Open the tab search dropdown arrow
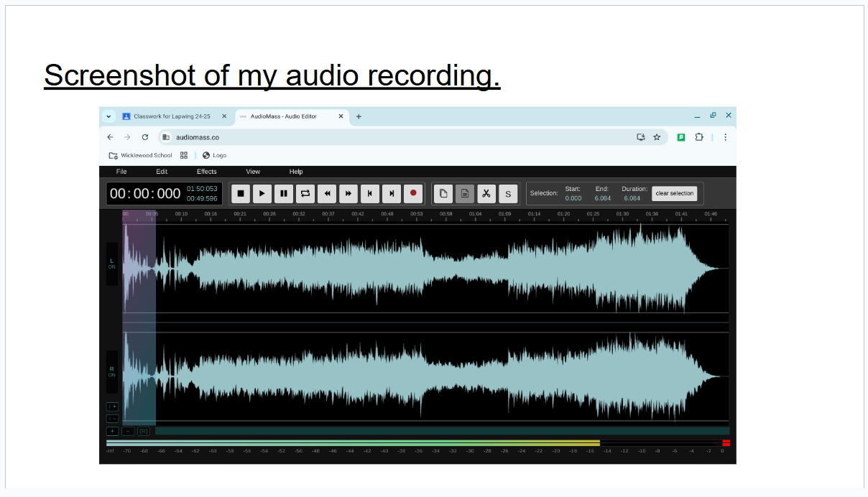This screenshot has height=497, width=868. click(108, 116)
